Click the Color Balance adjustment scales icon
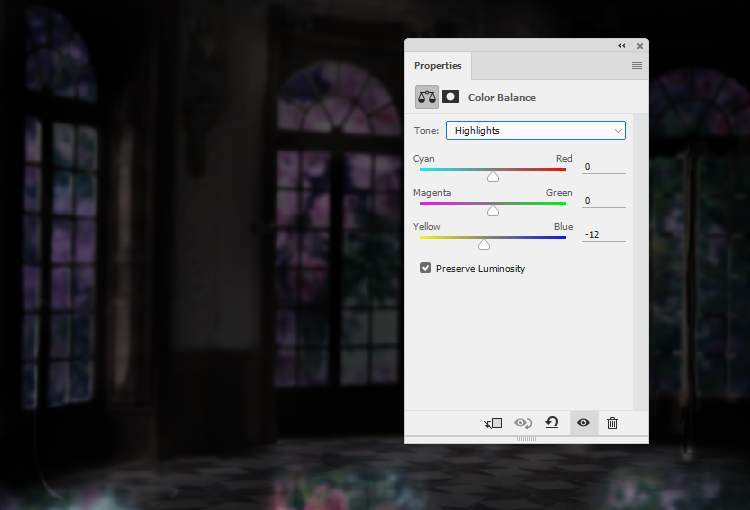750x510 pixels. click(x=427, y=97)
